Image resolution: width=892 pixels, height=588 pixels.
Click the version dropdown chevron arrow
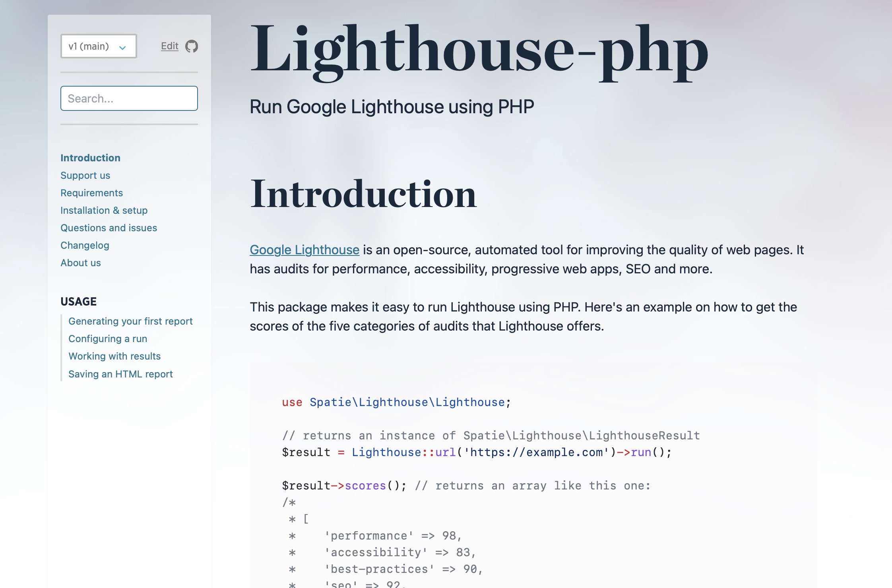coord(122,47)
